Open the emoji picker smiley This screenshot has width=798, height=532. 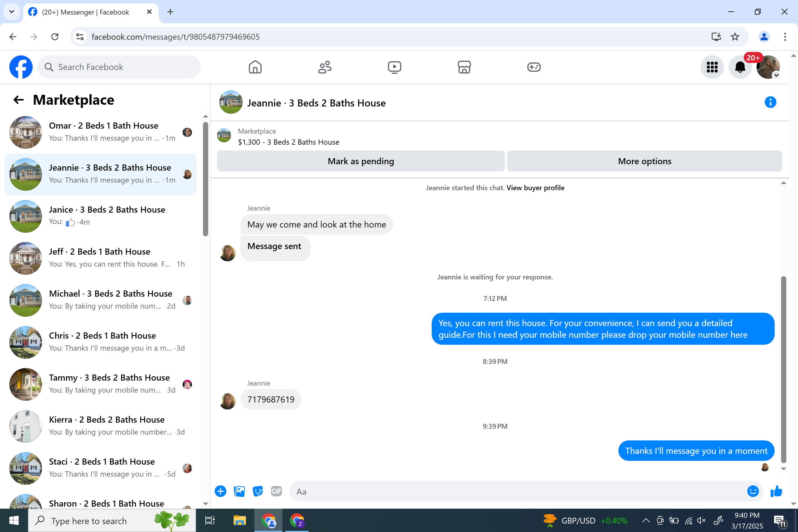click(x=752, y=491)
